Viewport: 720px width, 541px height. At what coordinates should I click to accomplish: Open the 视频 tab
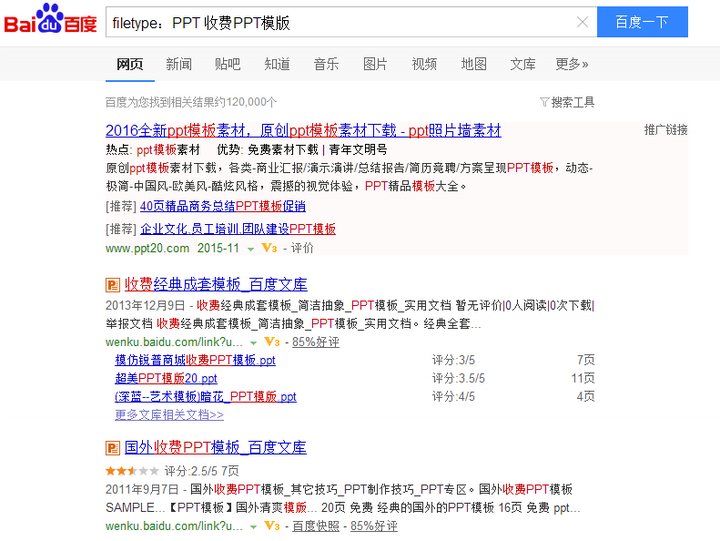click(424, 64)
